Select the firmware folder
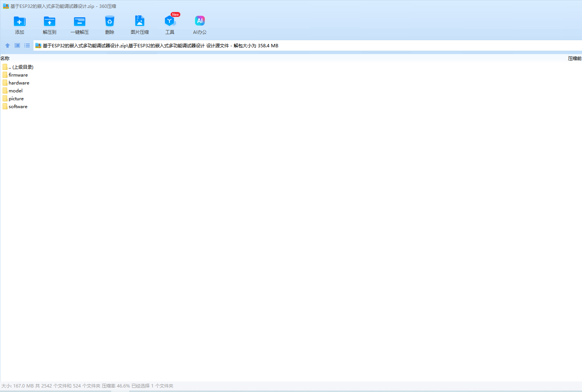This screenshot has height=392, width=582. click(x=18, y=75)
